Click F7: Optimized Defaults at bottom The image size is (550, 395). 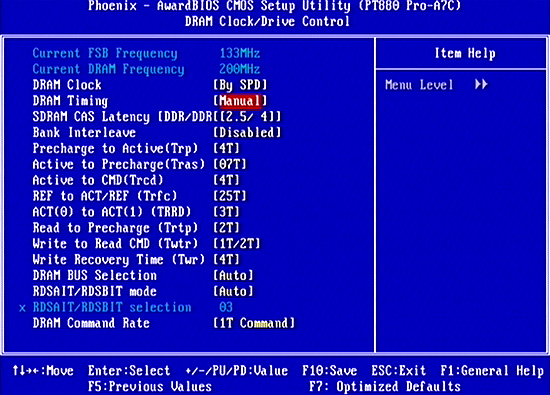pyautogui.click(x=385, y=387)
